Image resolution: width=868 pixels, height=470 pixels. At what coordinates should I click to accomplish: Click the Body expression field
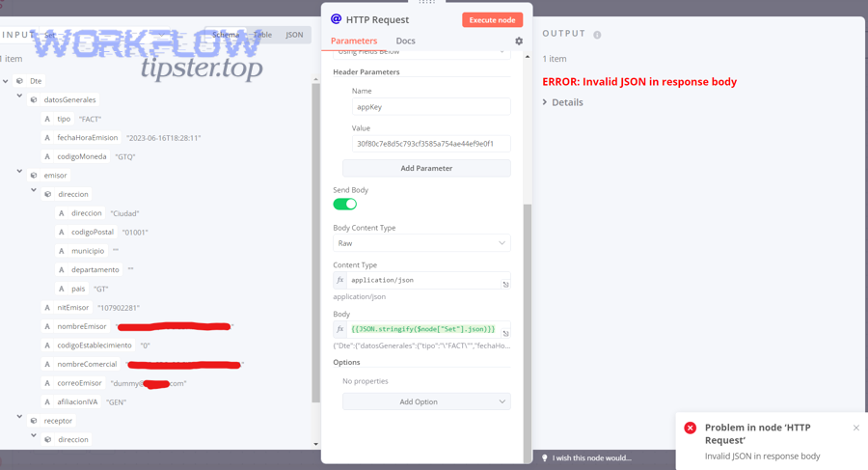423,329
